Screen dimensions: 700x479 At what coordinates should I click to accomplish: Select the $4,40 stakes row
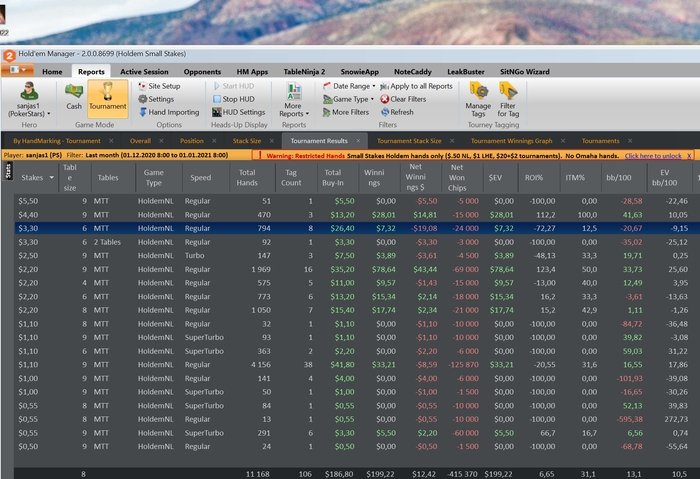[355, 215]
